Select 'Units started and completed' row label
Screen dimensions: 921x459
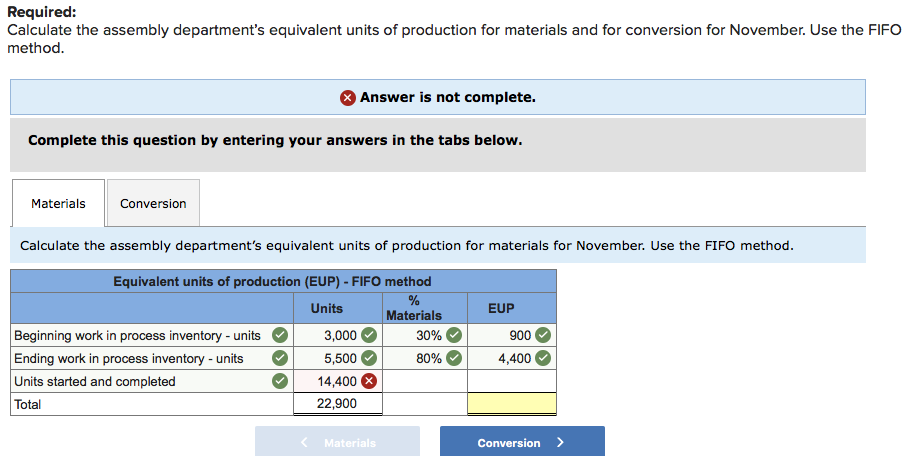click(95, 381)
